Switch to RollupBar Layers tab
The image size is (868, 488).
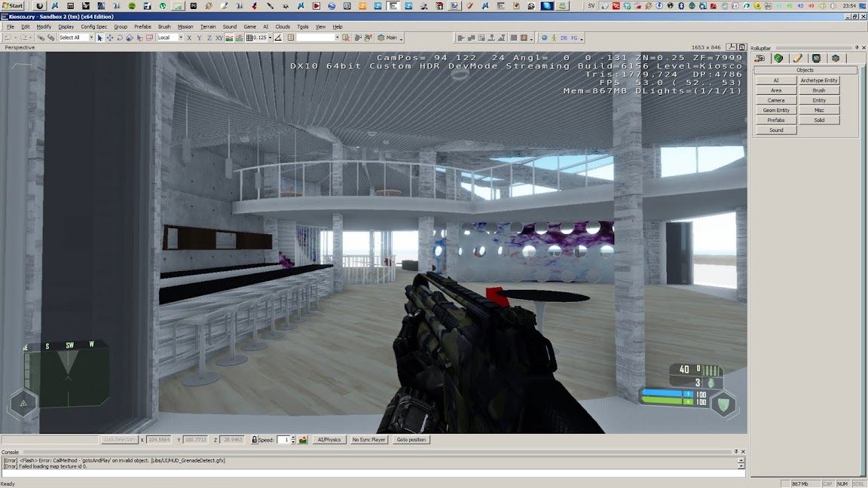pyautogui.click(x=836, y=58)
